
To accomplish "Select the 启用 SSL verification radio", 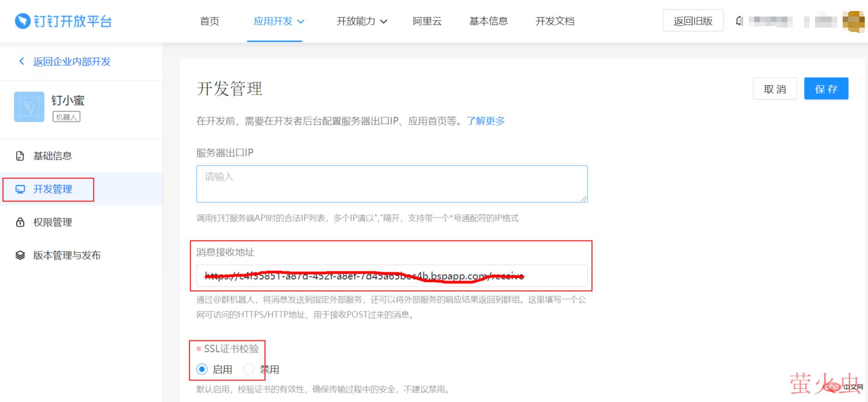I will click(202, 369).
